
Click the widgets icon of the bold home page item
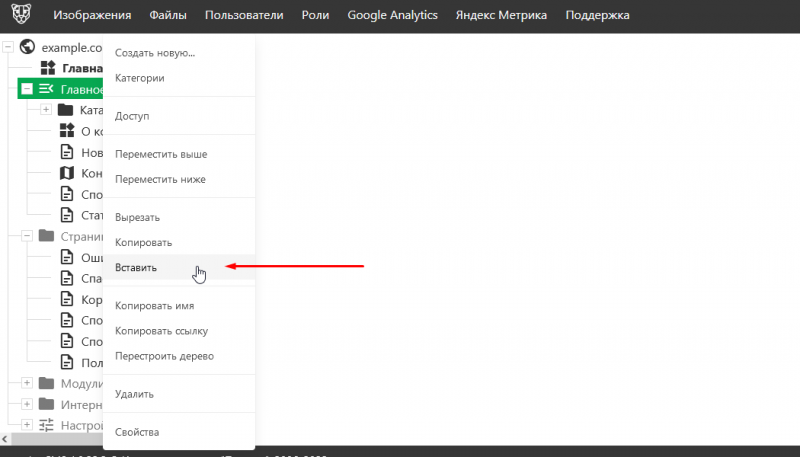point(47,68)
